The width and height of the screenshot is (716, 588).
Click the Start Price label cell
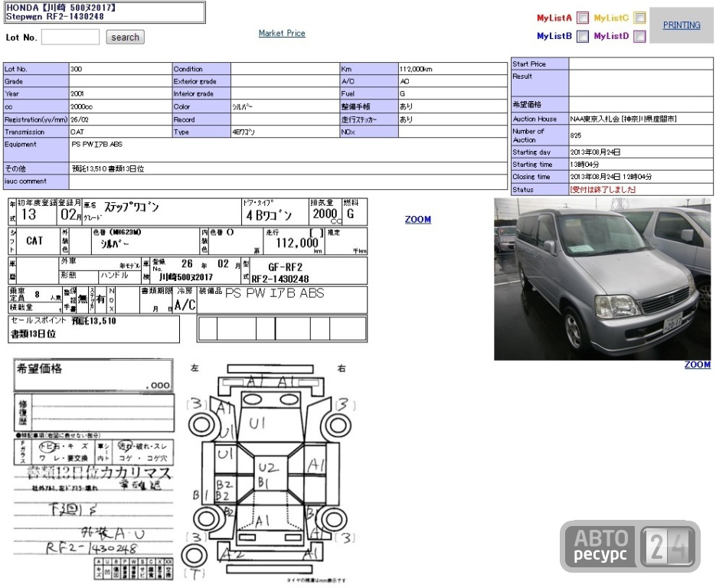(540, 64)
